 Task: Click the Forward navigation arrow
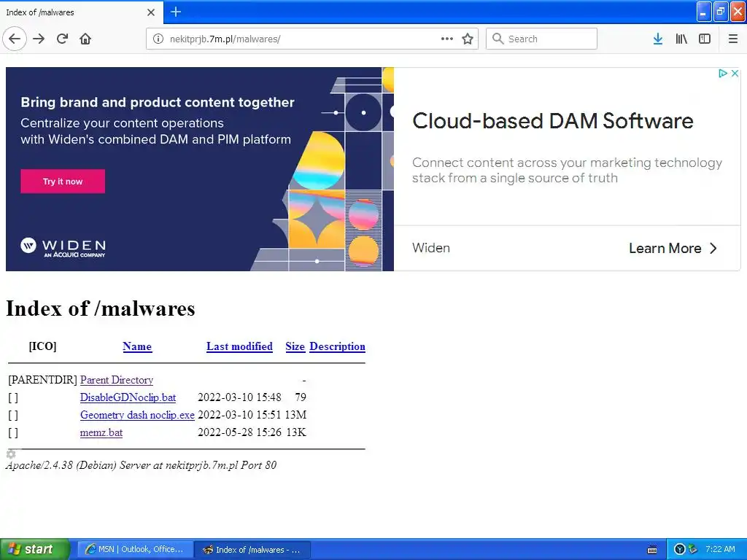[39, 39]
